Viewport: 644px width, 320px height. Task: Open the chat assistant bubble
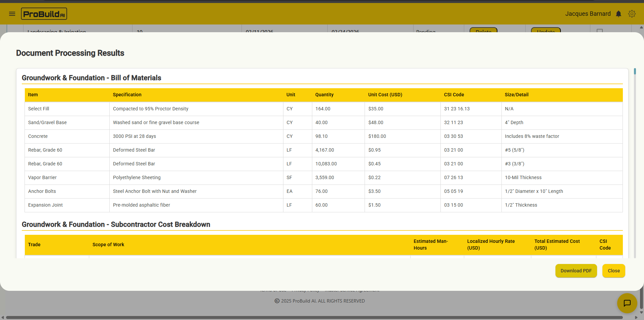627,303
